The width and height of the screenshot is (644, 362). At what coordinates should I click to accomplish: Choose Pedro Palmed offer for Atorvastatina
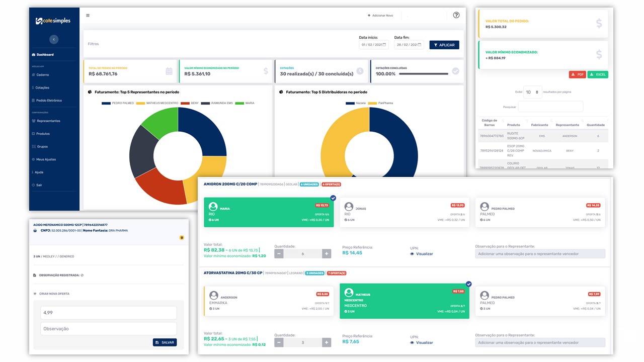pyautogui.click(x=540, y=301)
